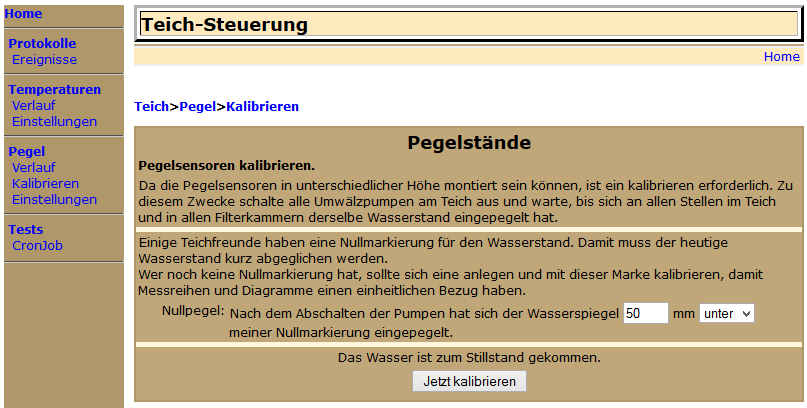Screen dimensions: 807x408
Task: Open the Protokolle section
Action: (x=42, y=43)
